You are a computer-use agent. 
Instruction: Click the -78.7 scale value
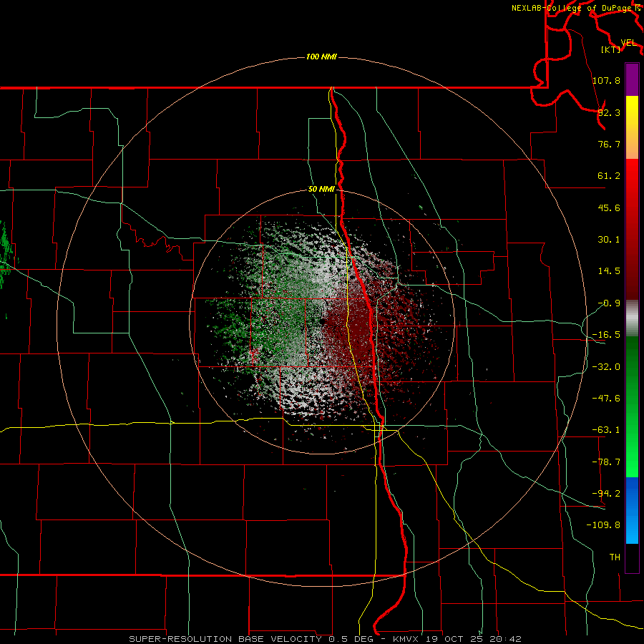click(x=606, y=462)
